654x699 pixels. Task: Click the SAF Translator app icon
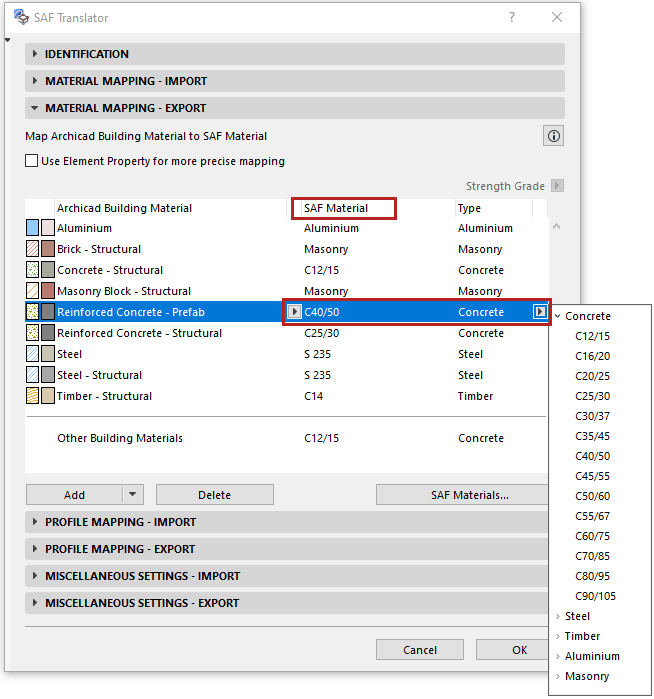(21, 17)
